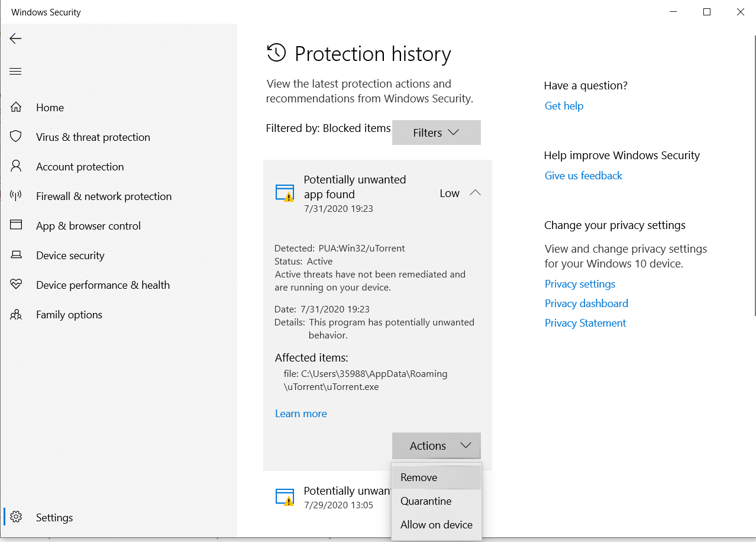Click the 'Date: 7/31/2020 19:23' detail line

(x=322, y=309)
